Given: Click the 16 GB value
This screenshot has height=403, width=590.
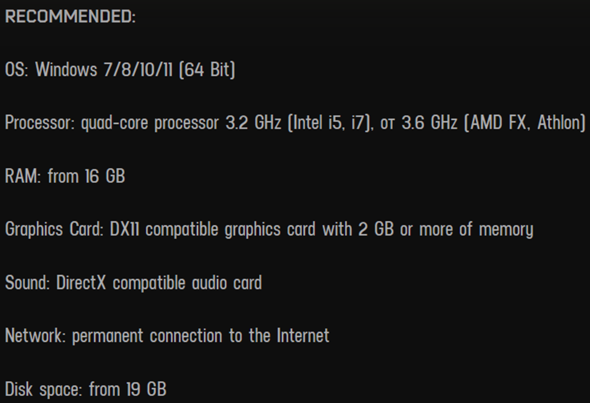Looking at the screenshot, I should [x=105, y=176].
